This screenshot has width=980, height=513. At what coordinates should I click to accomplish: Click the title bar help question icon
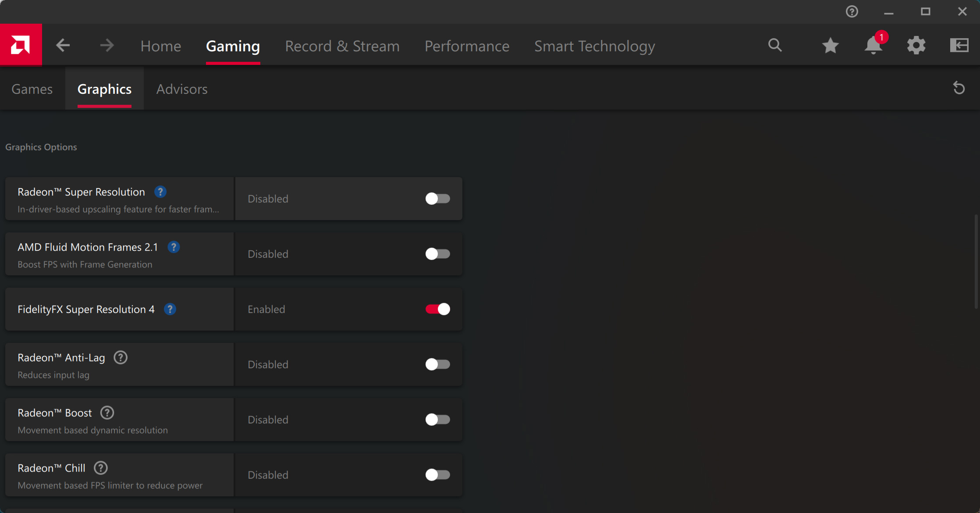point(852,11)
